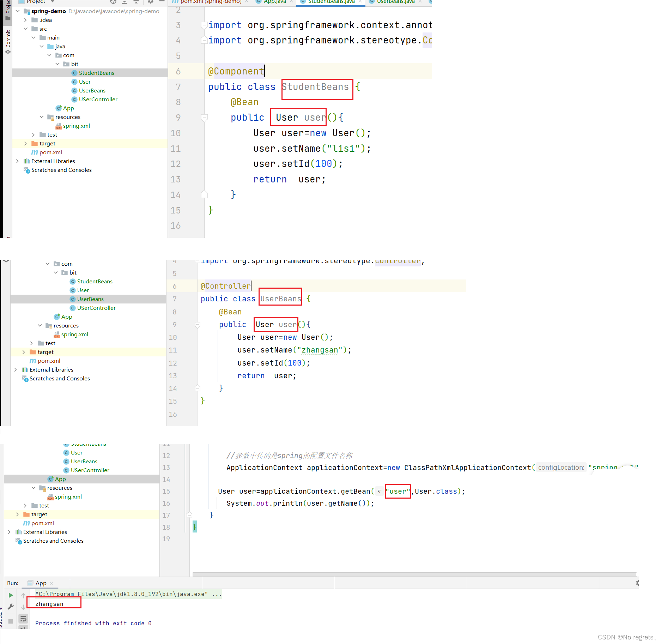The width and height of the screenshot is (661, 644).
Task: Click "lisi" string in setName call
Action: pyautogui.click(x=344, y=149)
